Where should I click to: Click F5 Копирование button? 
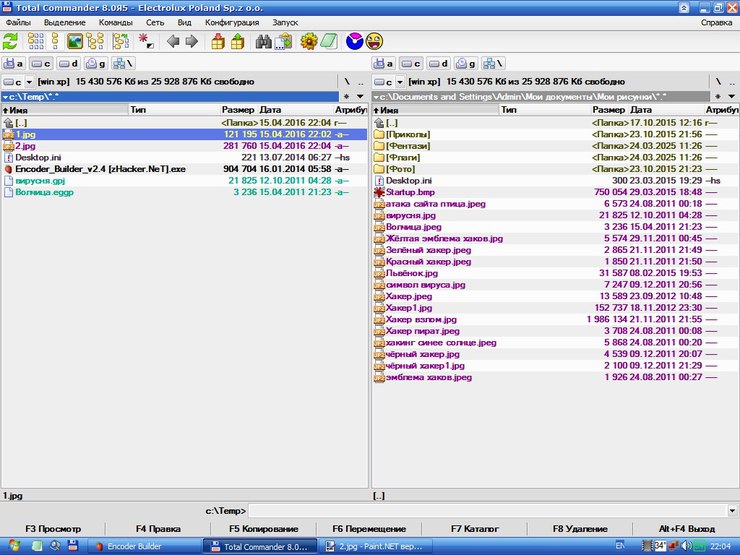tap(263, 529)
